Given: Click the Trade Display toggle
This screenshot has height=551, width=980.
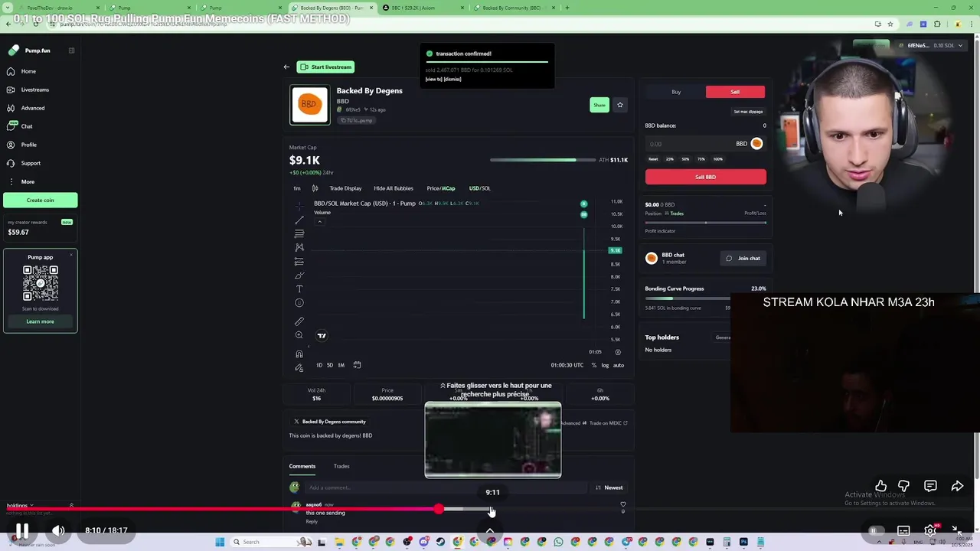Looking at the screenshot, I should (x=345, y=188).
